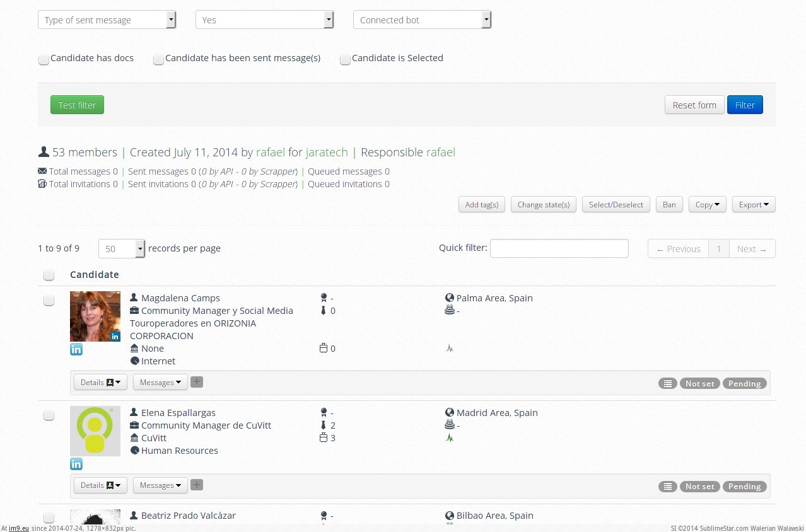Screen dimensions: 806x532
Task: Focus the Quick filter text field
Action: (x=559, y=248)
